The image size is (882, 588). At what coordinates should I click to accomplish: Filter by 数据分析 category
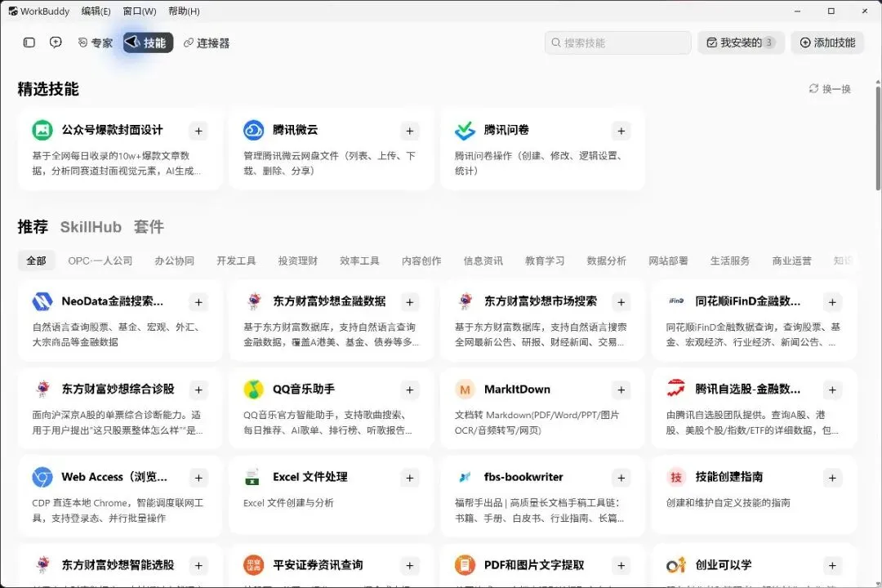pyautogui.click(x=606, y=261)
